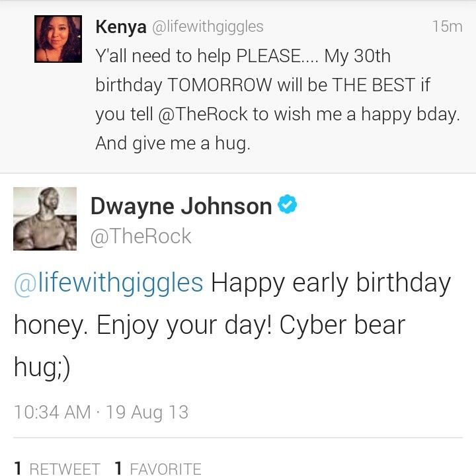Viewport: 476px width, 476px height.
Task: View the 1 FAVORITE count list
Action: click(158, 469)
